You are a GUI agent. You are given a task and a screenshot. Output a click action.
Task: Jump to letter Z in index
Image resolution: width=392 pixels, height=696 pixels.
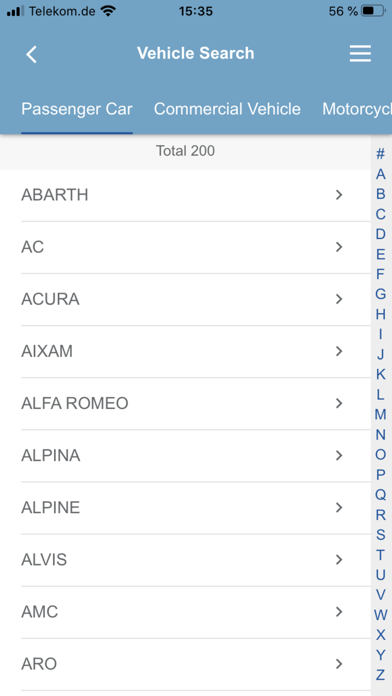point(380,675)
